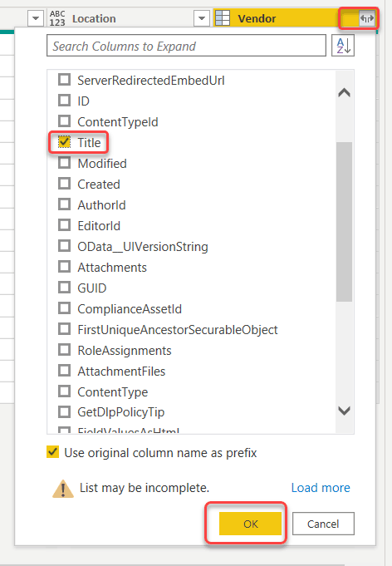Click the Load more link
This screenshot has height=566, width=392.
(x=321, y=488)
